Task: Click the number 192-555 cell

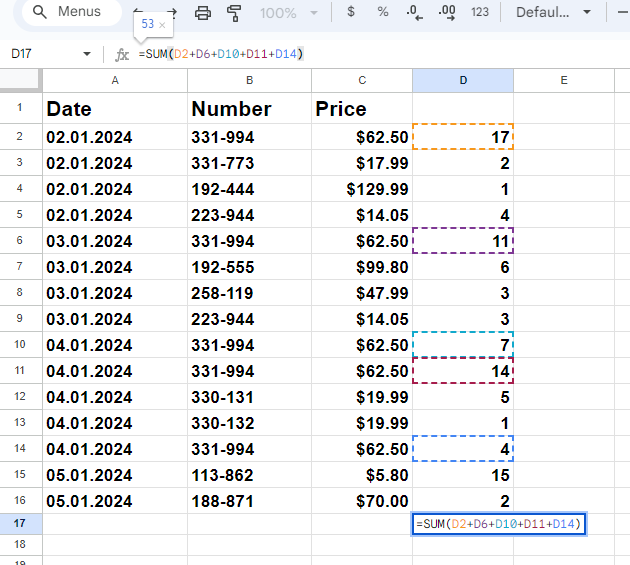Action: [250, 267]
